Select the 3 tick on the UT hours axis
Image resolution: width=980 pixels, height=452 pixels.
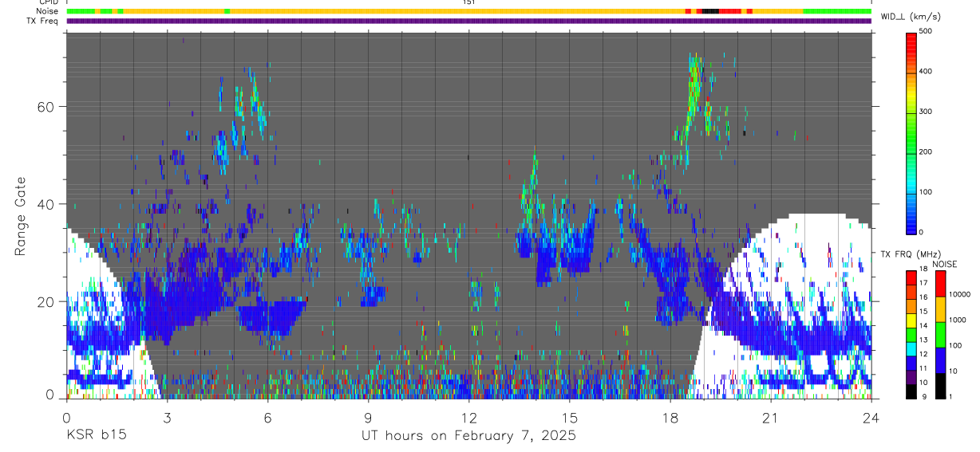point(167,419)
